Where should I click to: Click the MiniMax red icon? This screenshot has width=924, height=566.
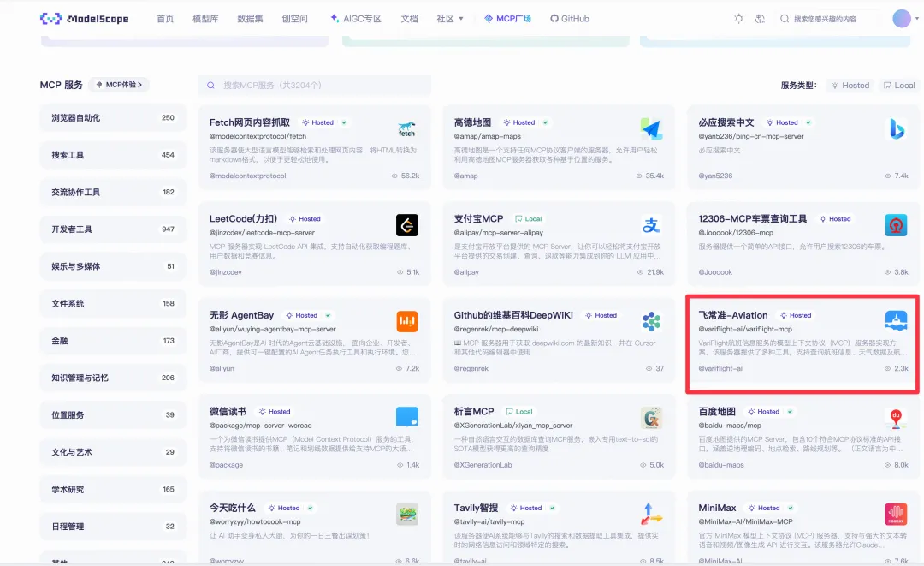click(x=897, y=514)
